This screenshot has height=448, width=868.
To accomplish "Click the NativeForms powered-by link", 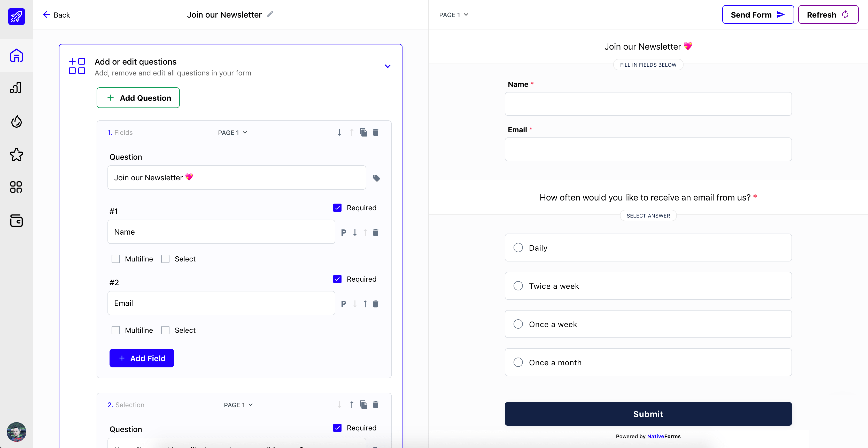I will pos(664,437).
